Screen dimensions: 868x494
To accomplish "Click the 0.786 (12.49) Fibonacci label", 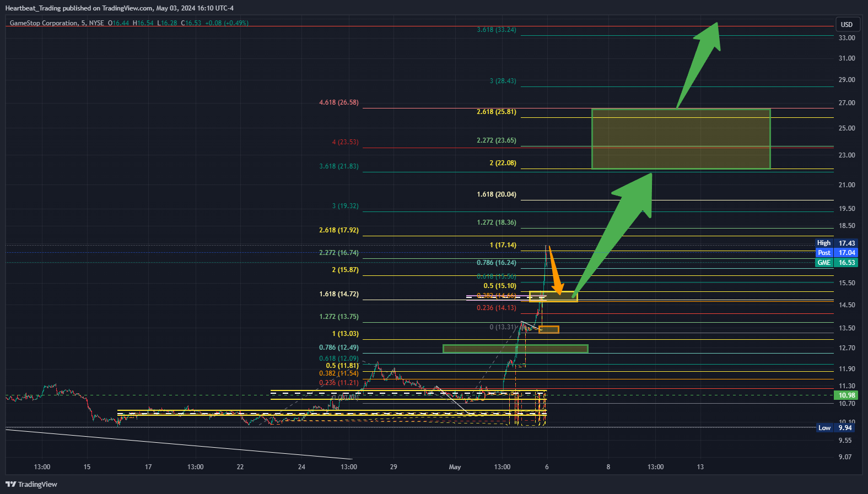I will click(339, 348).
